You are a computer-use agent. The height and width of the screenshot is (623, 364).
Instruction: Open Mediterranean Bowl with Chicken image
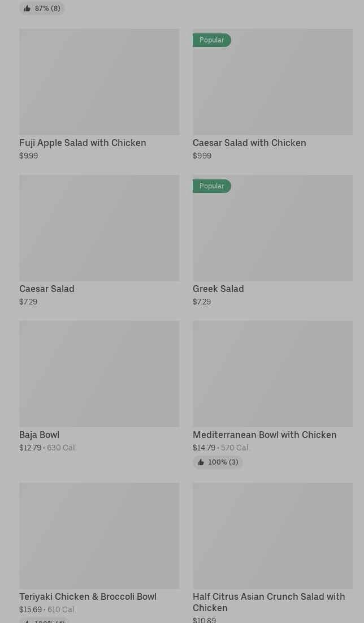pyautogui.click(x=272, y=374)
